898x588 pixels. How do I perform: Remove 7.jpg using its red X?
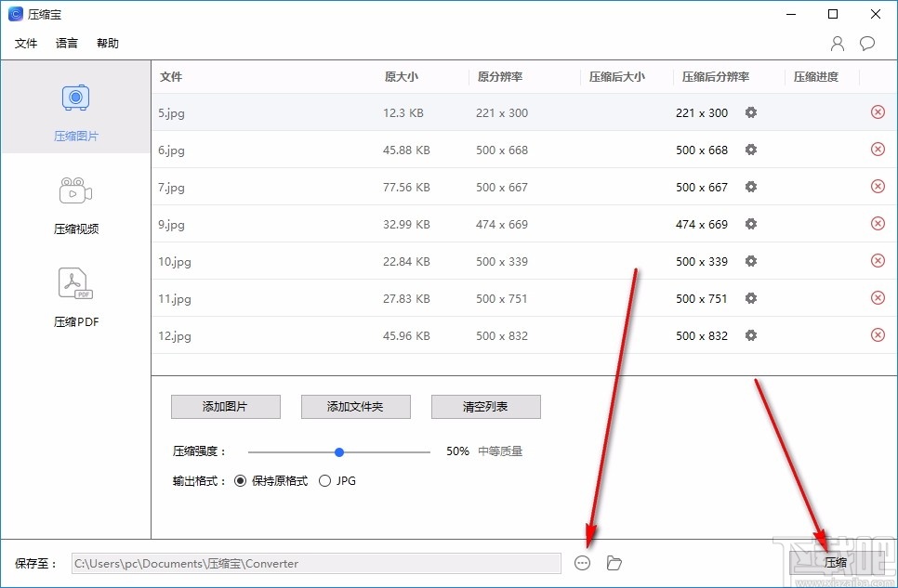click(x=878, y=186)
